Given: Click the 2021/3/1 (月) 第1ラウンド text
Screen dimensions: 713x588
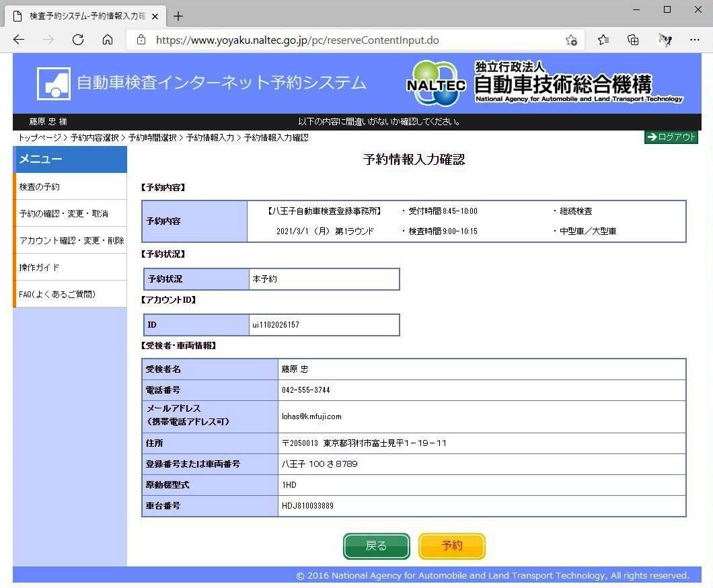Looking at the screenshot, I should 325,231.
